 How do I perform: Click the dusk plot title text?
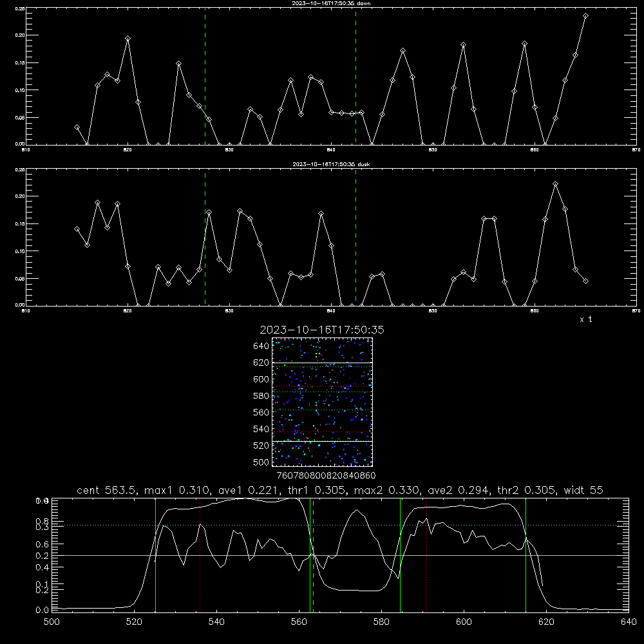click(x=331, y=164)
